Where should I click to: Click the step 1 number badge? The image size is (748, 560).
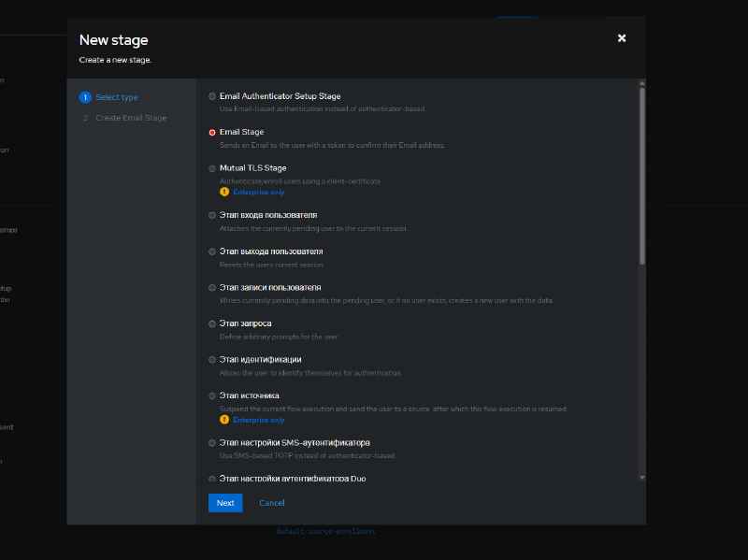pyautogui.click(x=85, y=97)
